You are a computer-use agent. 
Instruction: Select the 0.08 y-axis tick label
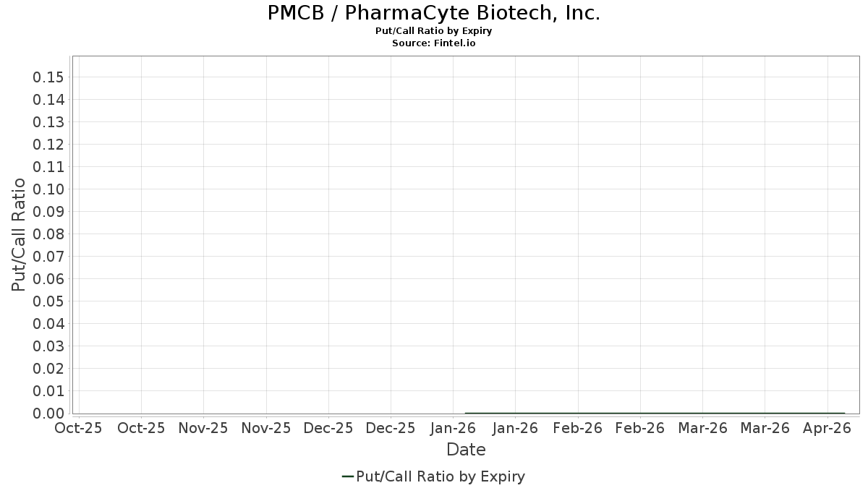tap(48, 234)
